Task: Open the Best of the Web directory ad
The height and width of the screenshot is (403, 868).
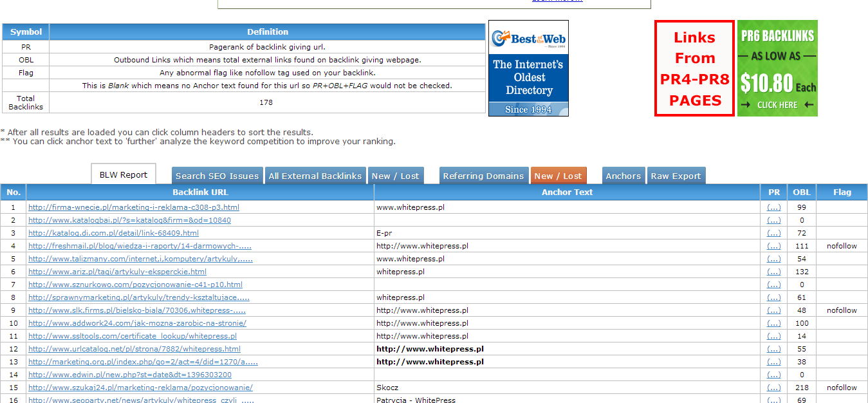Action: coord(528,68)
